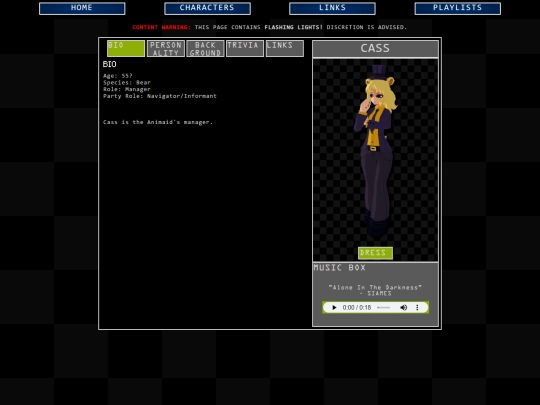The width and height of the screenshot is (540, 405).
Task: Click the 'Species: Bear' line
Action: click(x=127, y=83)
